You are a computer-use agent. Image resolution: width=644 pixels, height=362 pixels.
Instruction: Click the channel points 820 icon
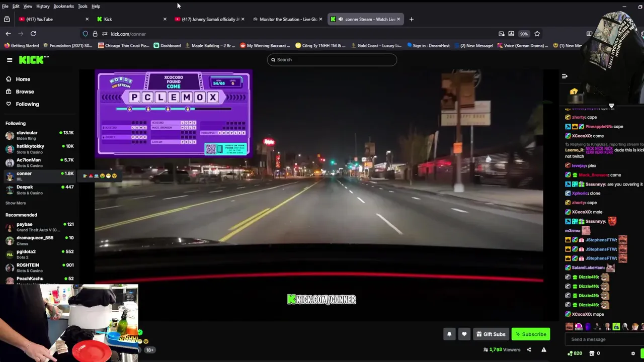click(575, 353)
